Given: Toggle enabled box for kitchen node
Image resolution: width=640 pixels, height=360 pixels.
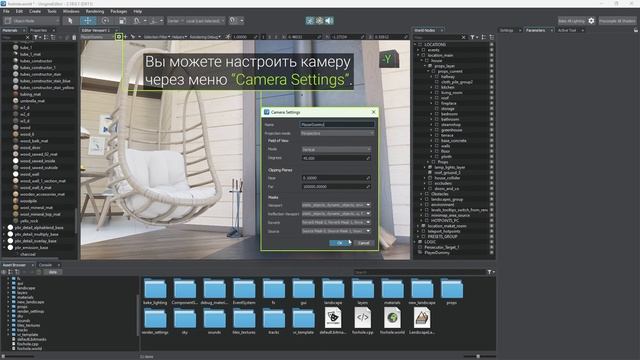Looking at the screenshot, I should point(491,87).
